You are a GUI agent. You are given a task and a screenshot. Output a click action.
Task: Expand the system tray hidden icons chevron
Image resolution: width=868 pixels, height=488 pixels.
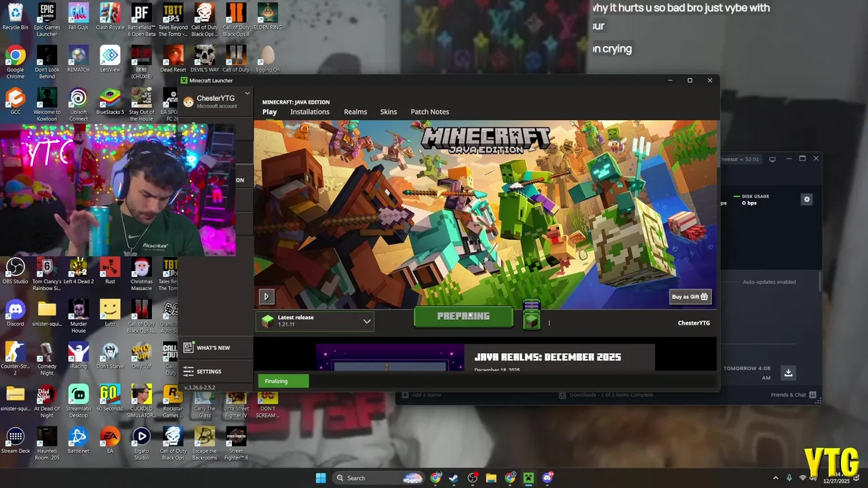click(x=775, y=478)
